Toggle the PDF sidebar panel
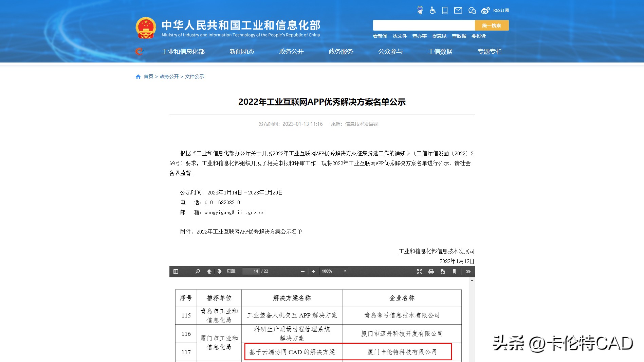The height and width of the screenshot is (362, 644). point(176,271)
